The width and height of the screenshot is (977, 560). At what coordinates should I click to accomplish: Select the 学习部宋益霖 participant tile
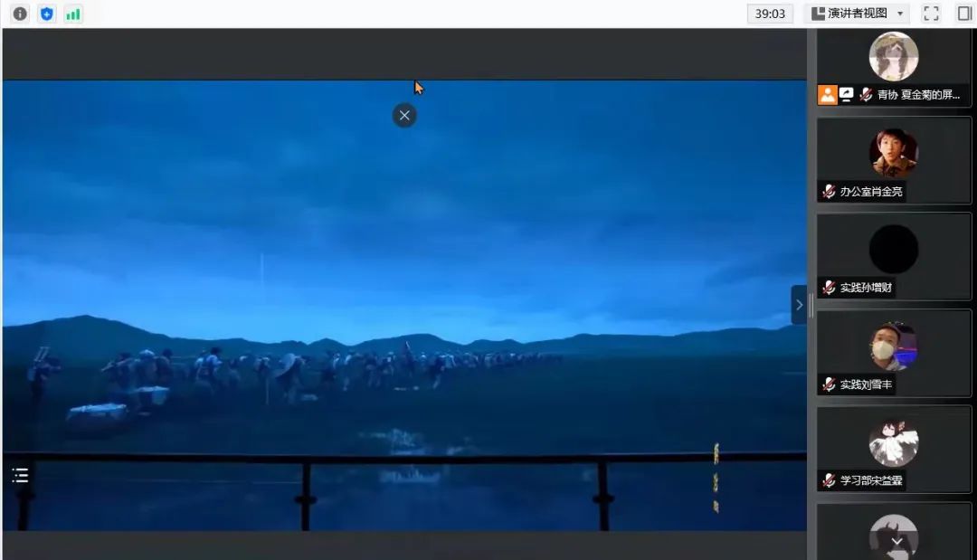[893, 448]
